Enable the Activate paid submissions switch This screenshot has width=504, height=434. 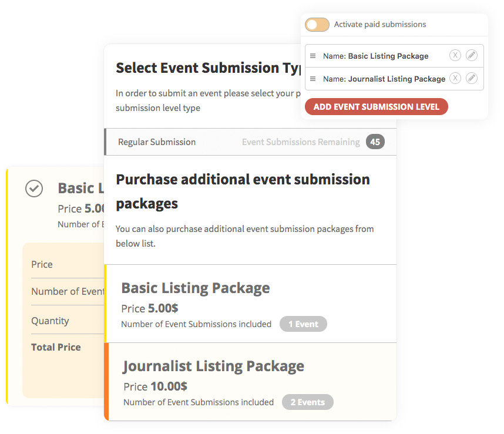click(x=317, y=25)
